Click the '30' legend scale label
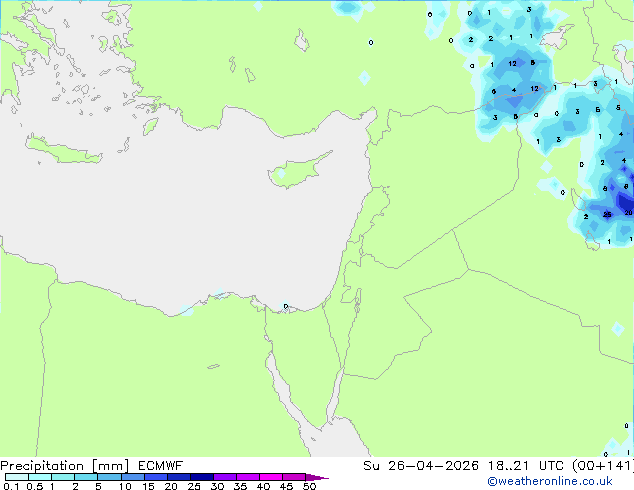 coord(217,486)
